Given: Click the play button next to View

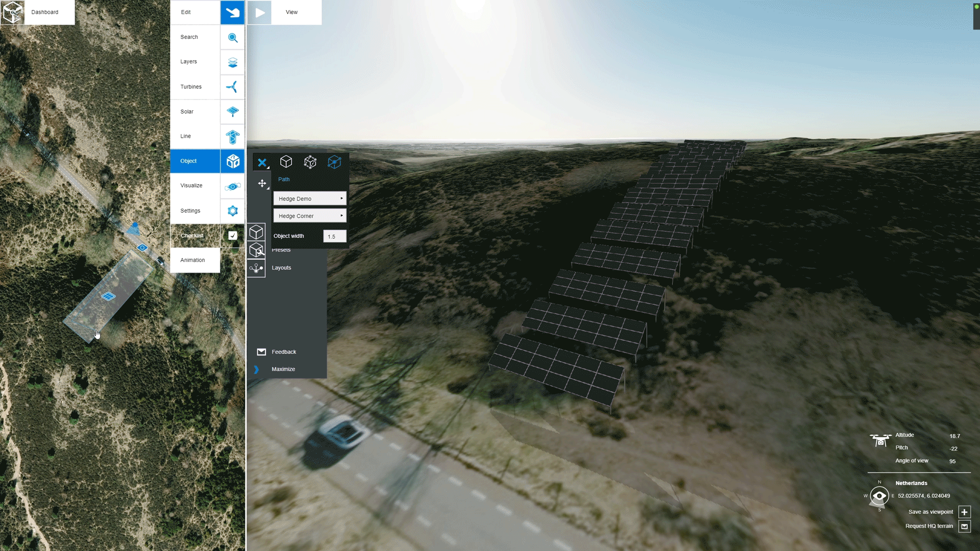Looking at the screenshot, I should pyautogui.click(x=260, y=12).
